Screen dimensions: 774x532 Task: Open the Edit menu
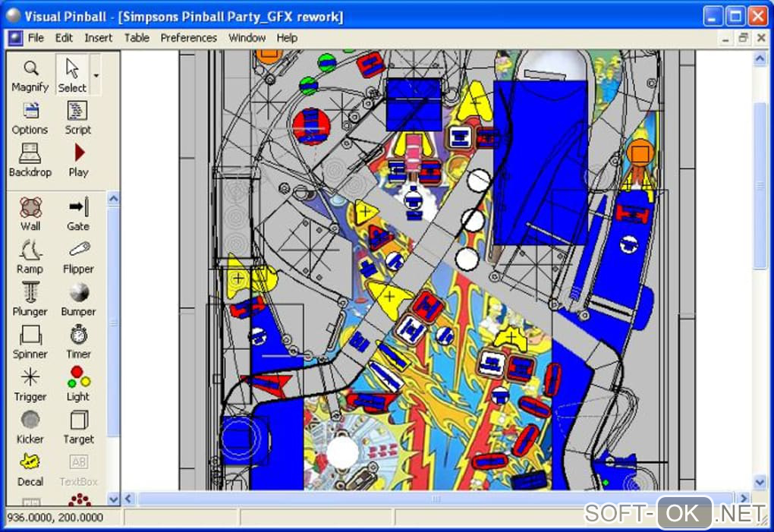[64, 38]
